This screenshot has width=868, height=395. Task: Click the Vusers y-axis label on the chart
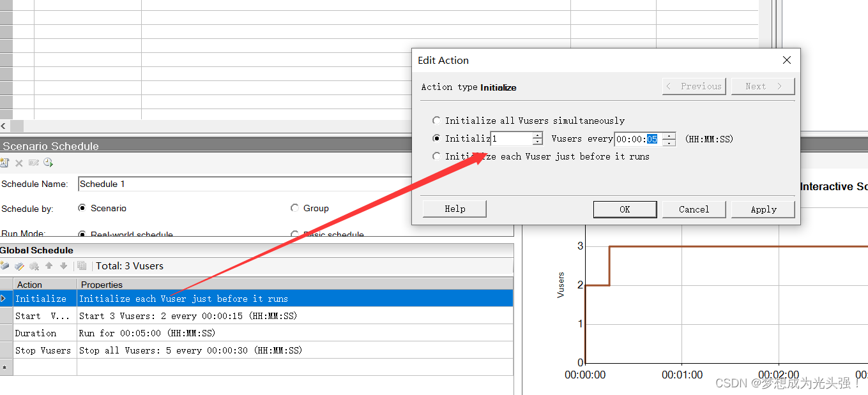pyautogui.click(x=561, y=285)
